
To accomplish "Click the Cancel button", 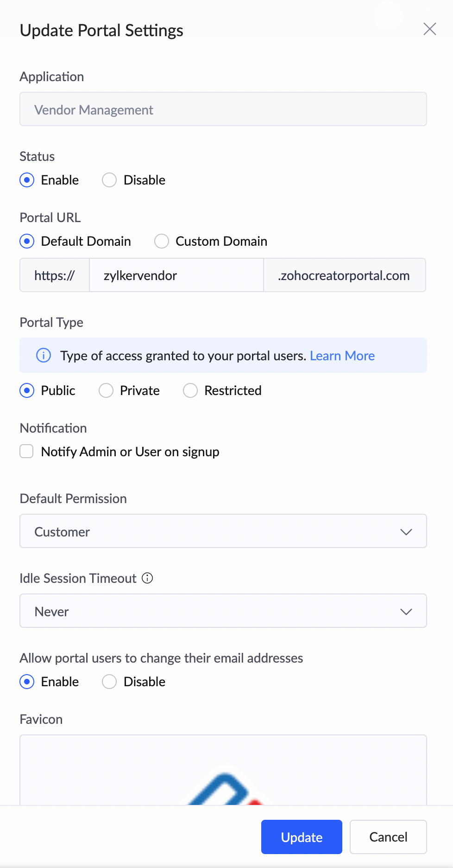I will [x=388, y=837].
